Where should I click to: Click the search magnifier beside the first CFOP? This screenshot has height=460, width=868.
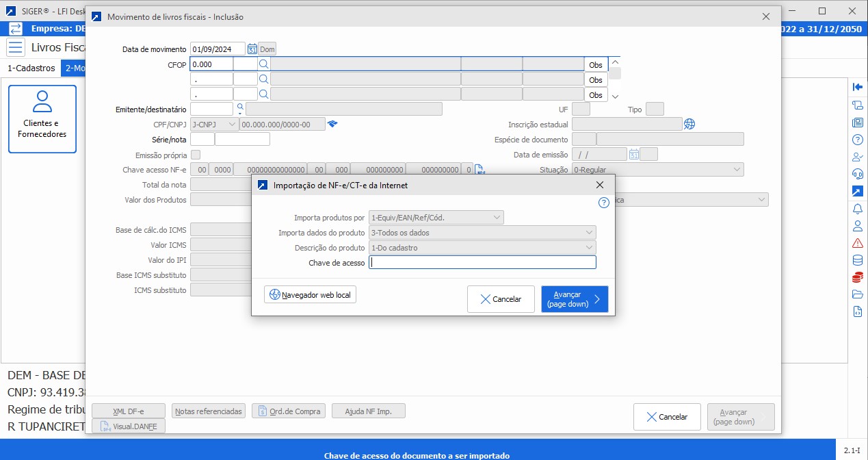(x=263, y=64)
